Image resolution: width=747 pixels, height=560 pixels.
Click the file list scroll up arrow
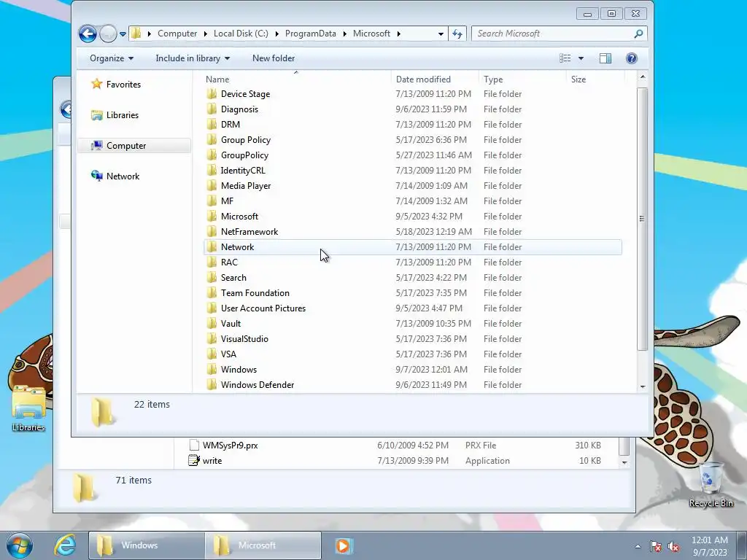click(x=643, y=77)
